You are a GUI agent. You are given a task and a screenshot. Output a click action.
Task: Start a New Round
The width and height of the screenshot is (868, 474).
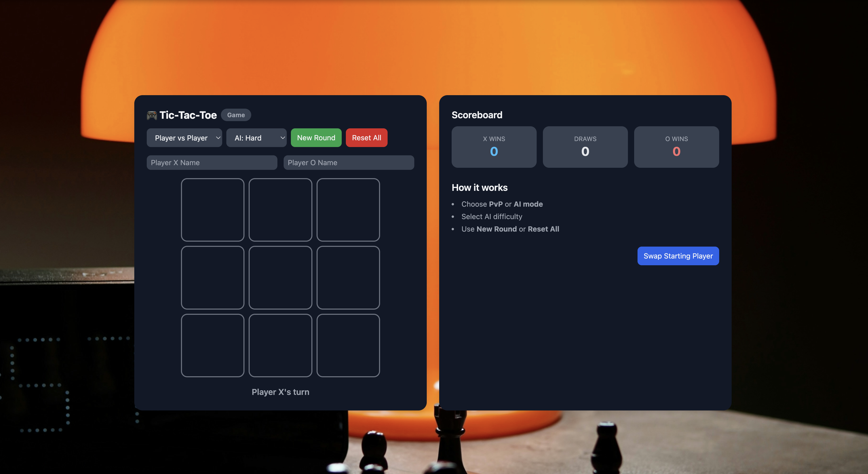[316, 138]
